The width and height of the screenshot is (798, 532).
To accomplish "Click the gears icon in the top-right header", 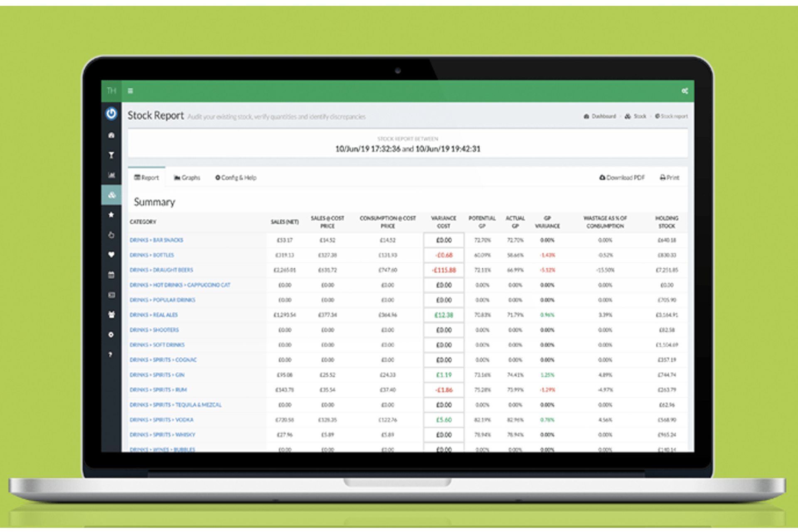I will pyautogui.click(x=685, y=90).
